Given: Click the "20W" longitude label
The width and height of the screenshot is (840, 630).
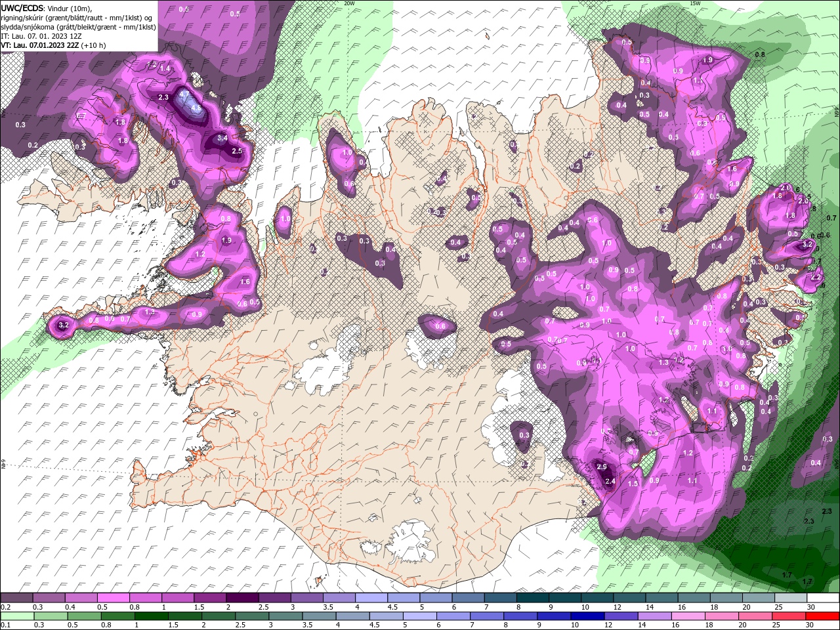Looking at the screenshot, I should point(349,3).
